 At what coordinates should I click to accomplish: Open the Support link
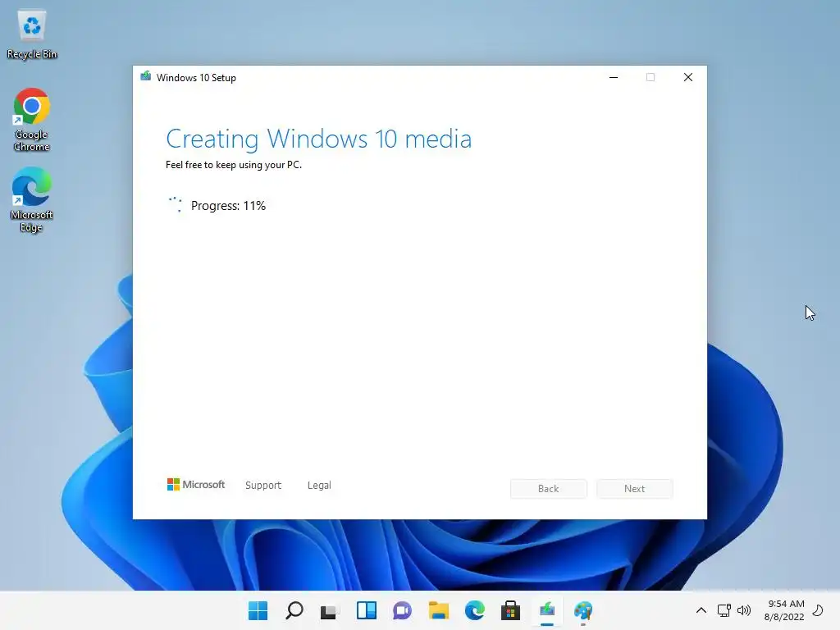click(263, 486)
